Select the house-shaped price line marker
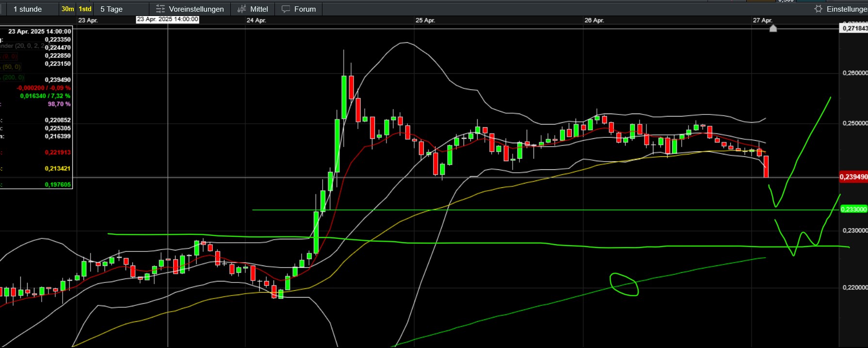The height and width of the screenshot is (348, 868). pyautogui.click(x=773, y=28)
